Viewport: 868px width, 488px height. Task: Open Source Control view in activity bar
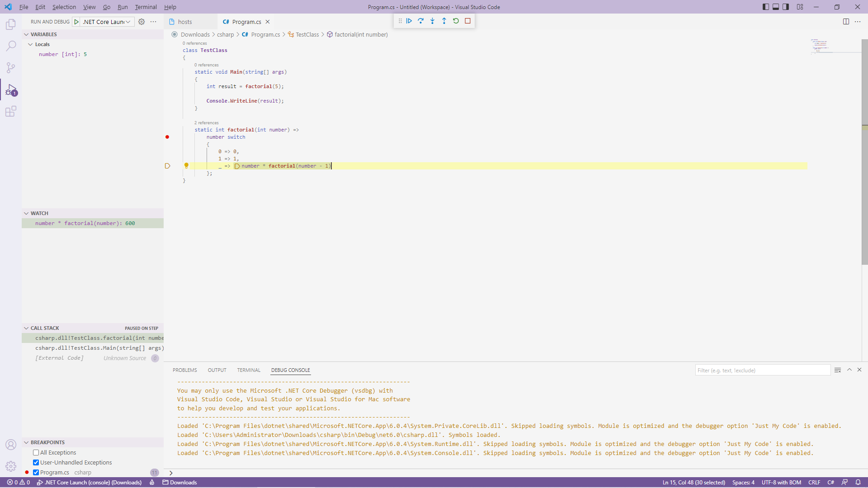coord(11,68)
